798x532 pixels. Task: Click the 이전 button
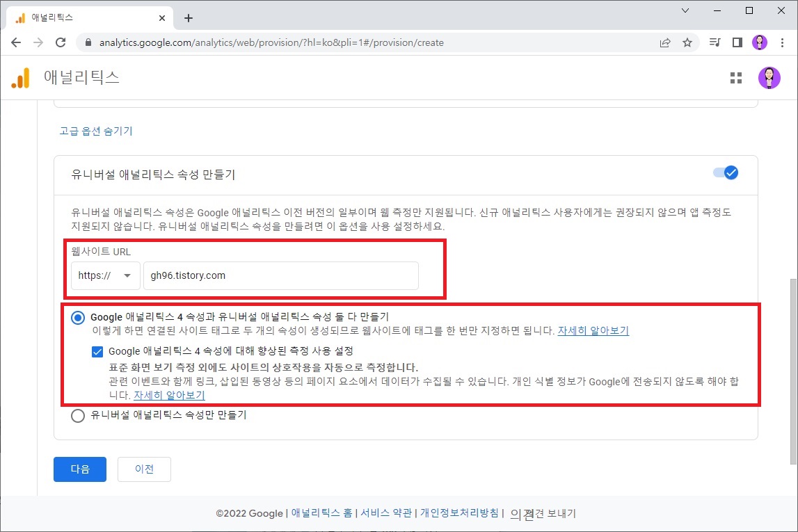tap(144, 469)
